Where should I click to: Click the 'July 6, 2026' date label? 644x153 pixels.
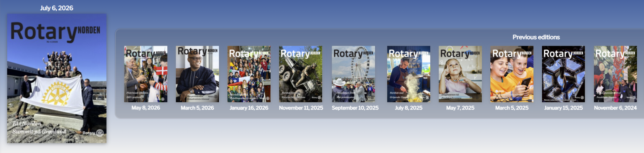57,8
